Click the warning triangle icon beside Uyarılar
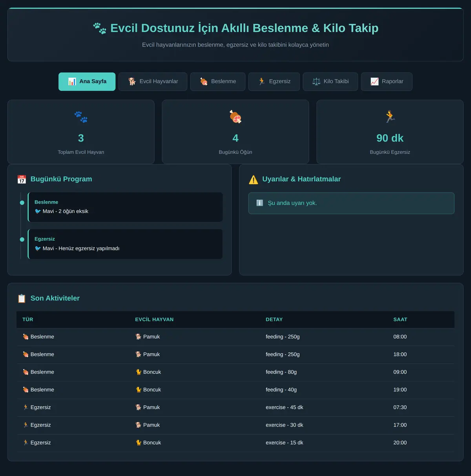The width and height of the screenshot is (471, 476). (254, 179)
